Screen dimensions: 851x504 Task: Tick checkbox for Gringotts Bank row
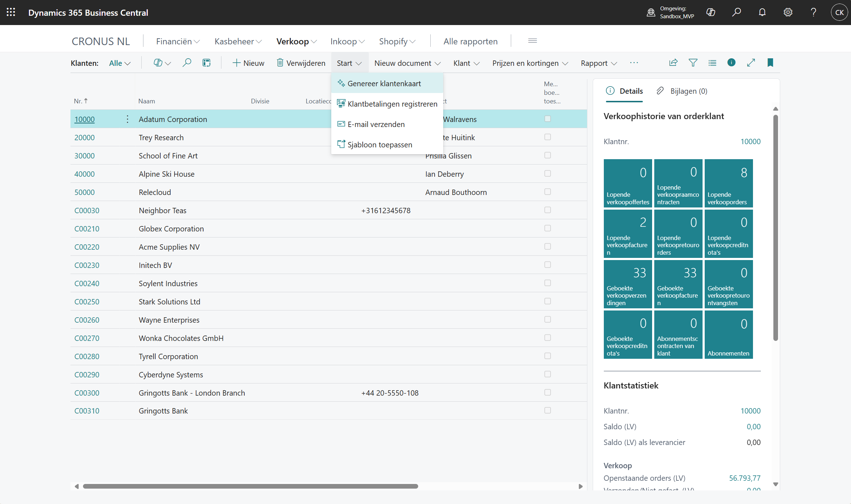(547, 410)
